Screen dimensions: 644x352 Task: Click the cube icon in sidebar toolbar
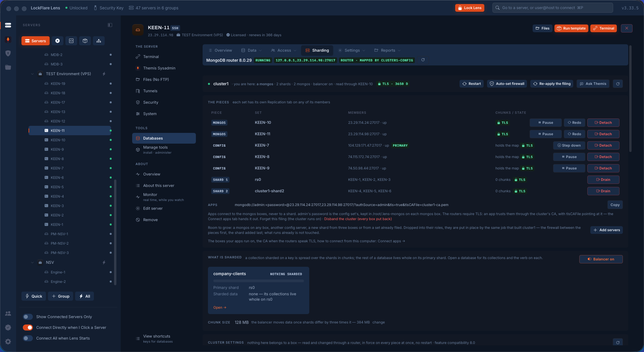85,41
